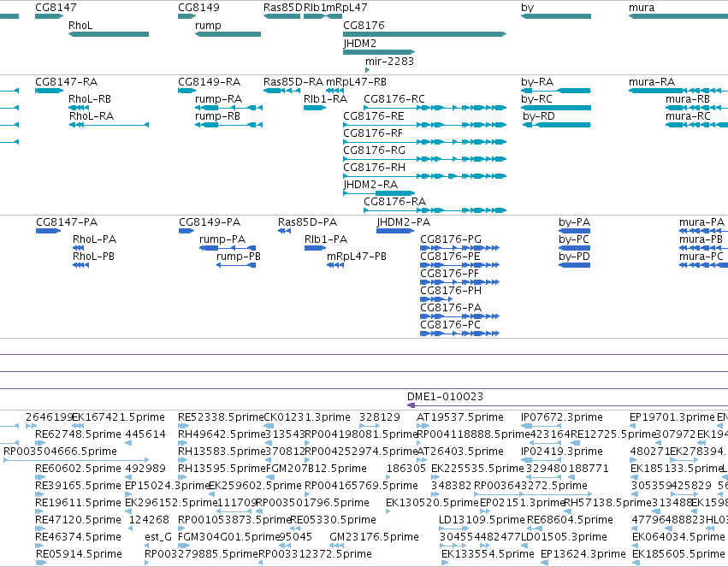Click the CG8176-RG transcript
Image resolution: width=728 pixels, height=567 pixels.
425,159
